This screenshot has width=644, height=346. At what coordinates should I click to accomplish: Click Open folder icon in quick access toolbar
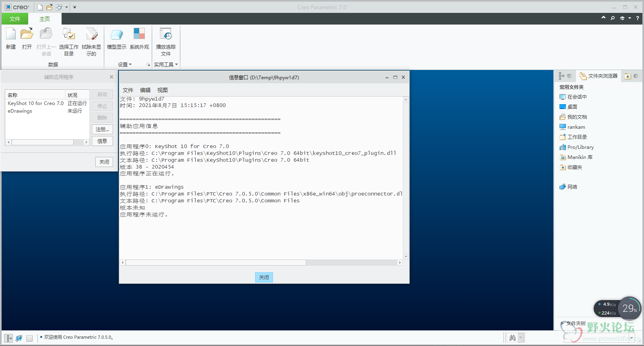49,7
